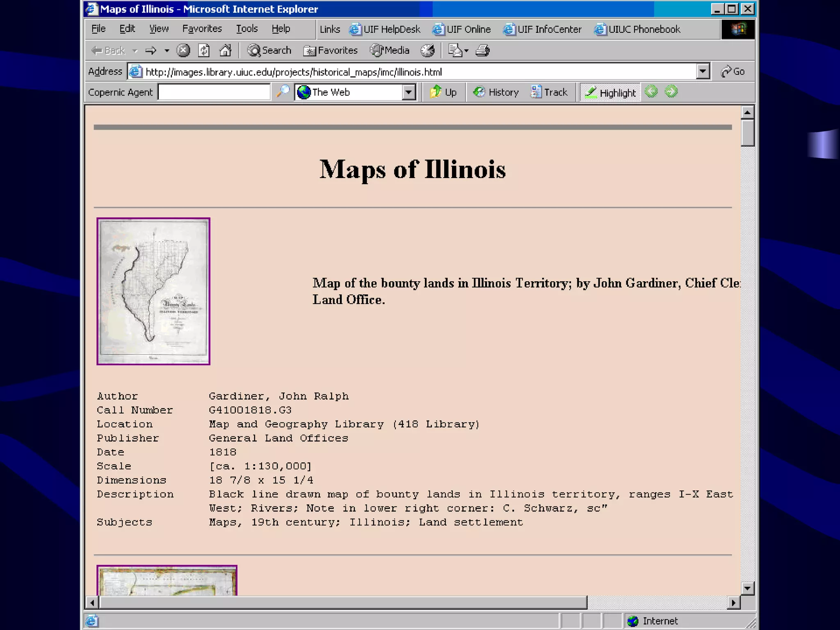Open the History globe icon in toolbar
The image size is (840, 630).
tap(427, 50)
